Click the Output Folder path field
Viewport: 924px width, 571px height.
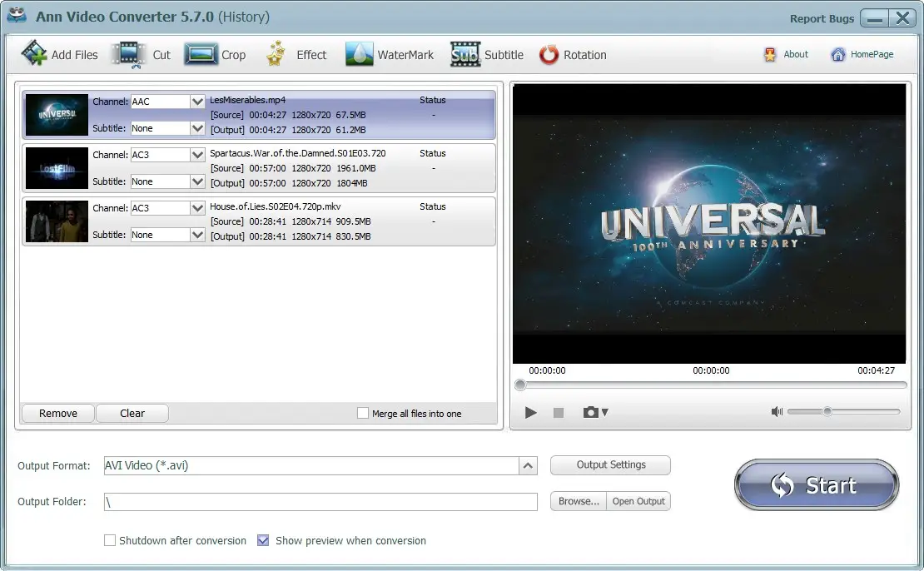pos(320,501)
